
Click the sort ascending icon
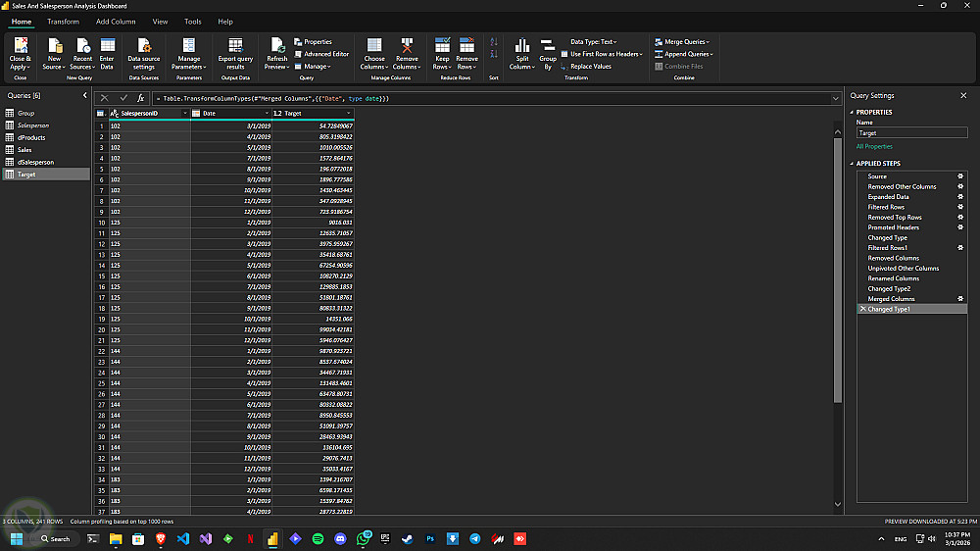tap(493, 42)
